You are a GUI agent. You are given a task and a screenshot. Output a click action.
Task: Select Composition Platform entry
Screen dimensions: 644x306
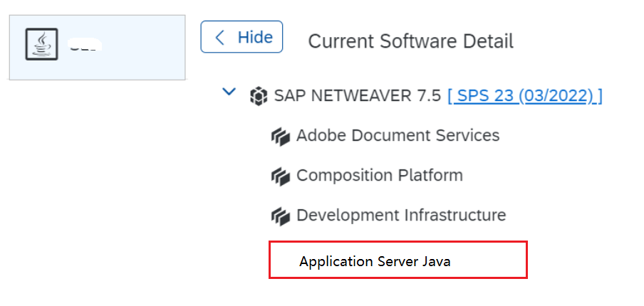[380, 175]
